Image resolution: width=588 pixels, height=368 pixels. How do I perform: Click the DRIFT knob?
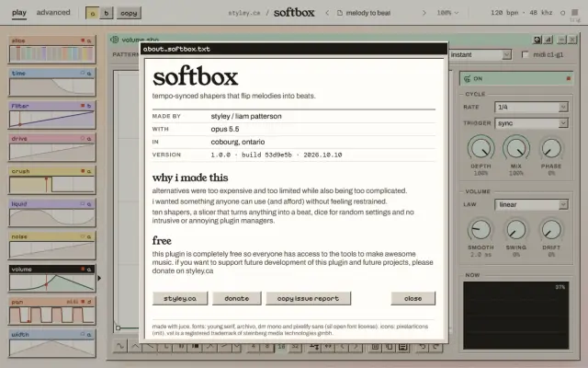tap(551, 230)
